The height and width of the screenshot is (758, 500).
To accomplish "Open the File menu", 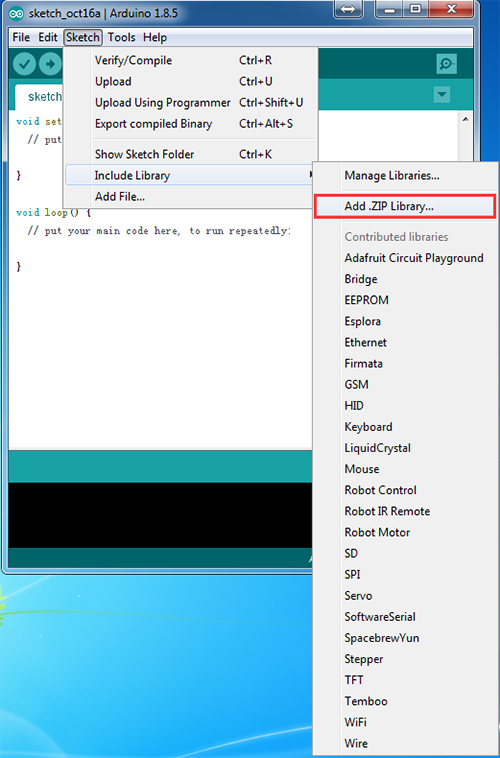I will [21, 37].
